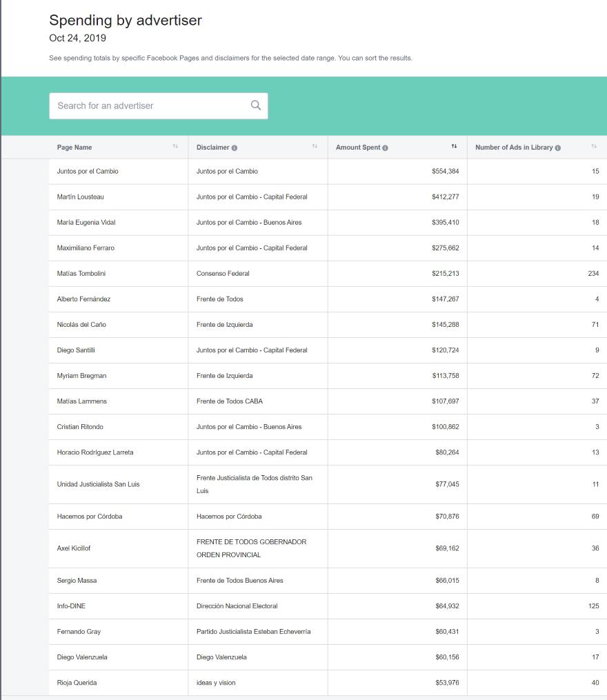
Task: Click Number of Ads in Library header
Action: tap(514, 148)
